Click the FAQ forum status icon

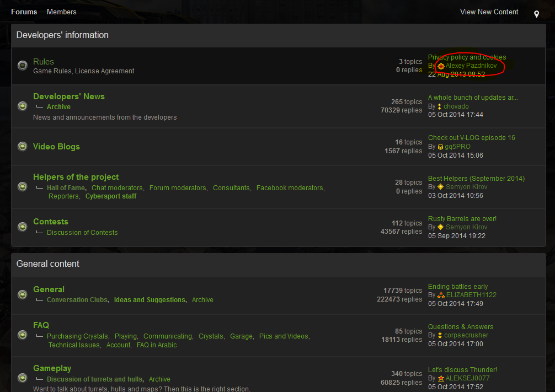23,335
